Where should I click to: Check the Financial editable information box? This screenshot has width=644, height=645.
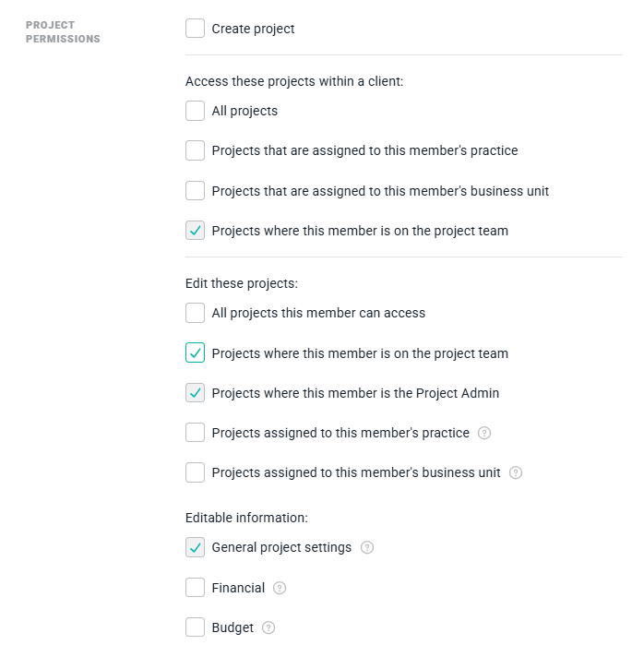pyautogui.click(x=195, y=588)
